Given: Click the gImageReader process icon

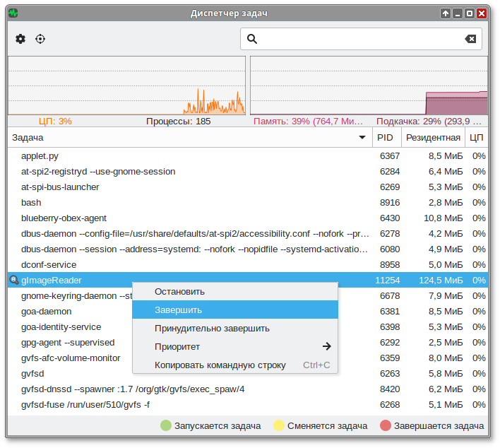Looking at the screenshot, I should [13, 281].
